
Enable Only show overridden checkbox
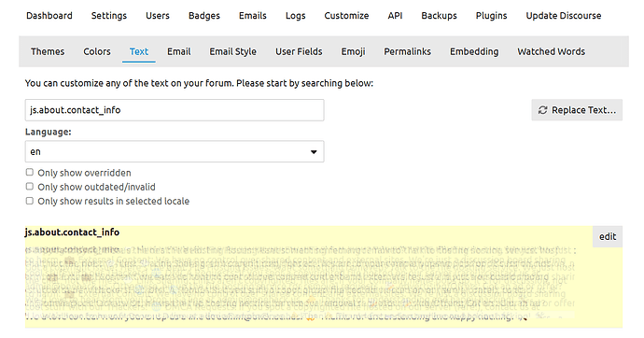tap(30, 172)
